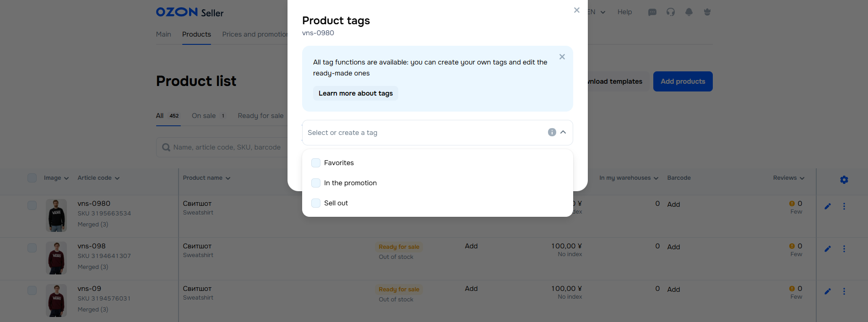Click the Select or create a tag field
This screenshot has width=868, height=322.
[x=421, y=133]
